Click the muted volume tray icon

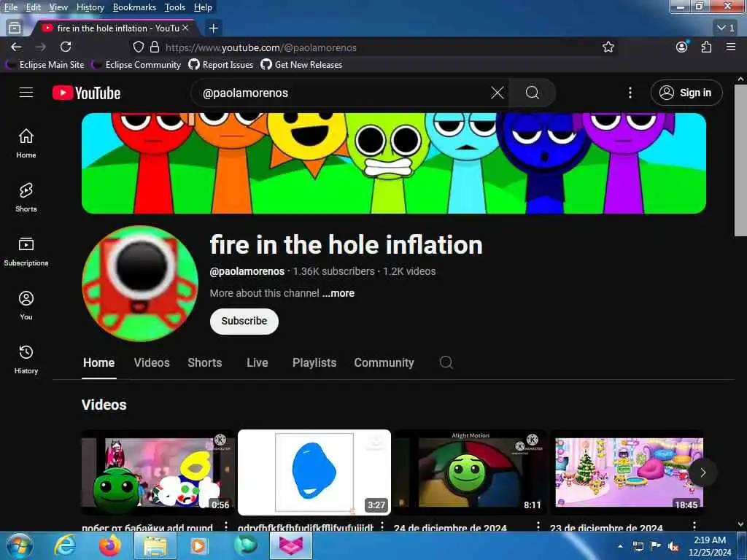pos(673,547)
